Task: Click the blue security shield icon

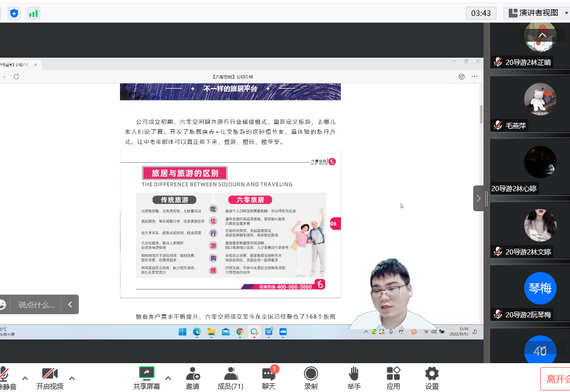Action: coord(14,13)
